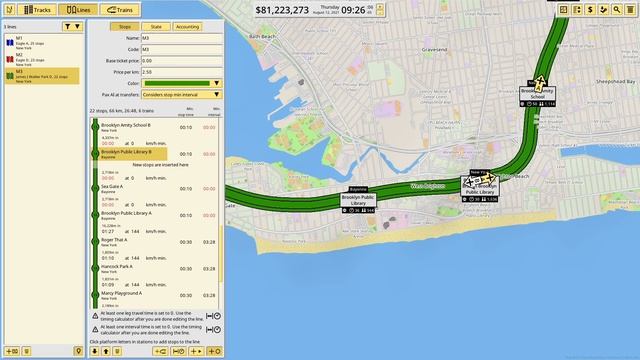
Task: Open the main menu logo button
Action: pos(9,9)
